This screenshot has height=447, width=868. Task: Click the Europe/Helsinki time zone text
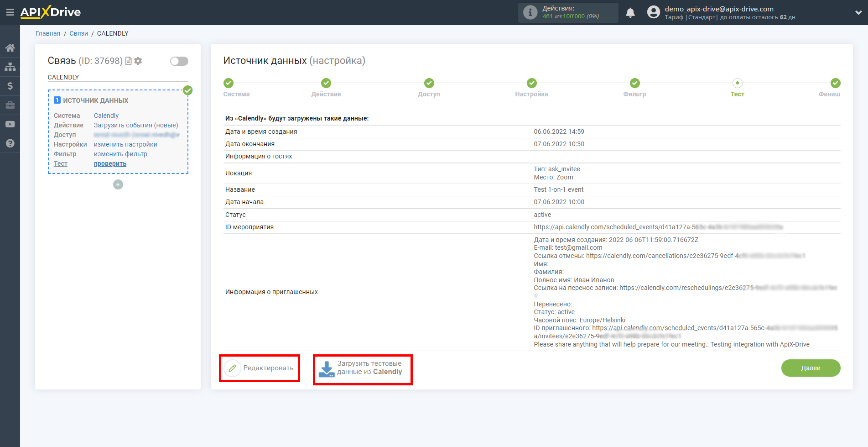(603, 320)
